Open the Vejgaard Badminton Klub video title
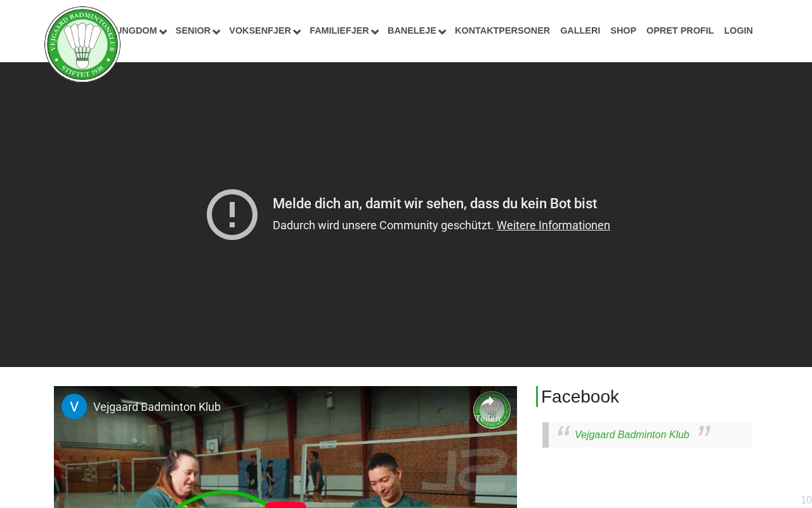812x508 pixels. tap(157, 407)
